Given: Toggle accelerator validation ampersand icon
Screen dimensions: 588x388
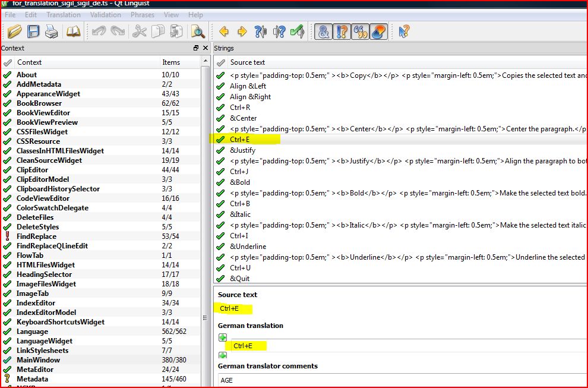Looking at the screenshot, I should pyautogui.click(x=323, y=31).
